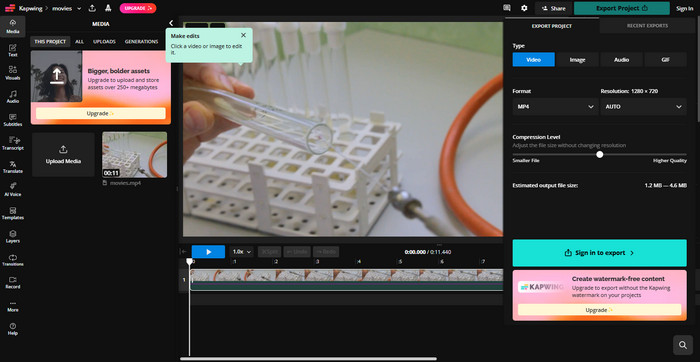The image size is (700, 362).
Task: Close the Make edits tooltip
Action: 243,35
